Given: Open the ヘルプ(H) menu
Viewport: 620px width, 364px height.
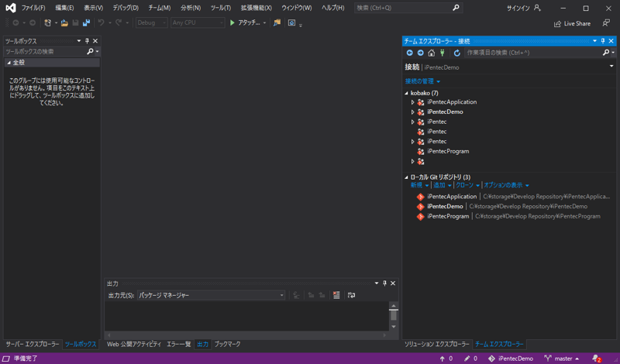Looking at the screenshot, I should click(332, 8).
